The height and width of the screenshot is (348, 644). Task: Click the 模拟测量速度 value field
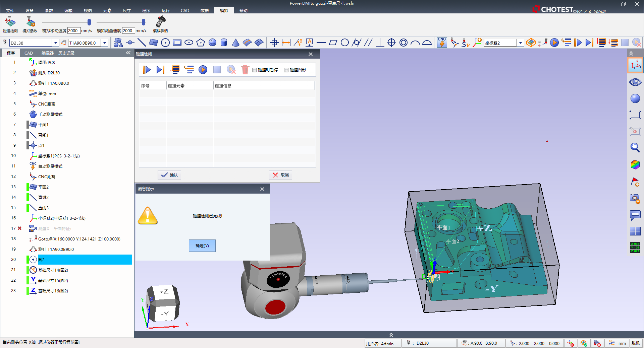click(x=128, y=31)
